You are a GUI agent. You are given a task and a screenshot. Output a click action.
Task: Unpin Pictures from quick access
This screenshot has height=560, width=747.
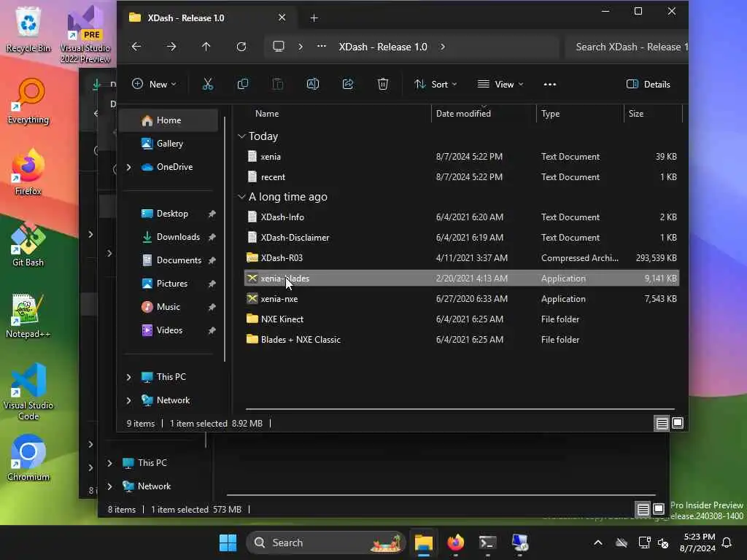212,284
